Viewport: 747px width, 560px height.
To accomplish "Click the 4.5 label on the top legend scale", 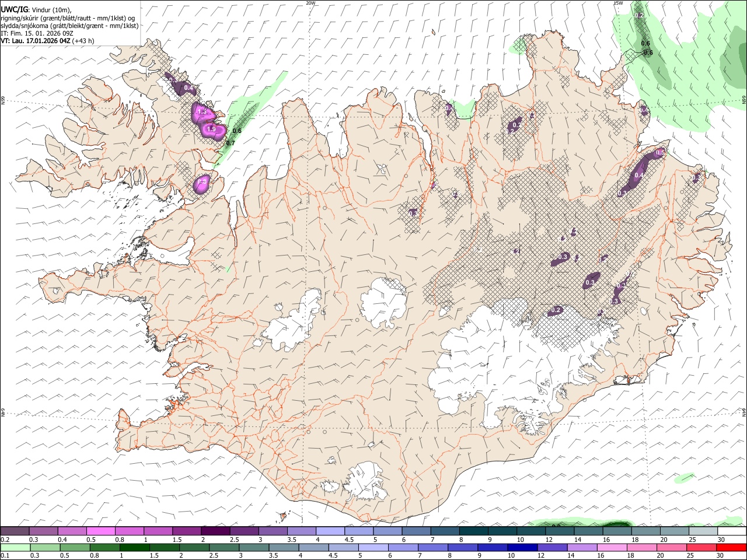I will click(349, 540).
